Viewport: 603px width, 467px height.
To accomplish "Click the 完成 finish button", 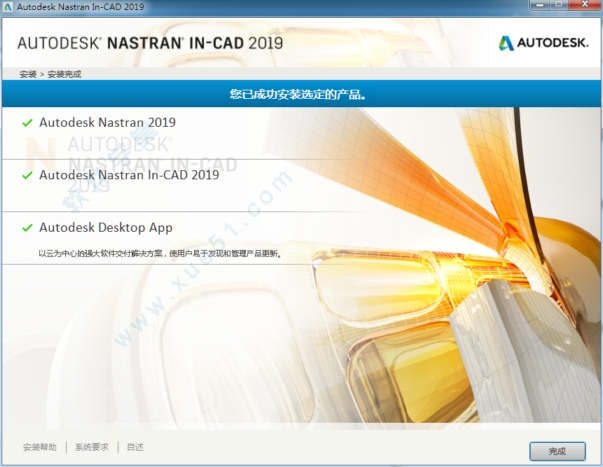I will click(557, 451).
